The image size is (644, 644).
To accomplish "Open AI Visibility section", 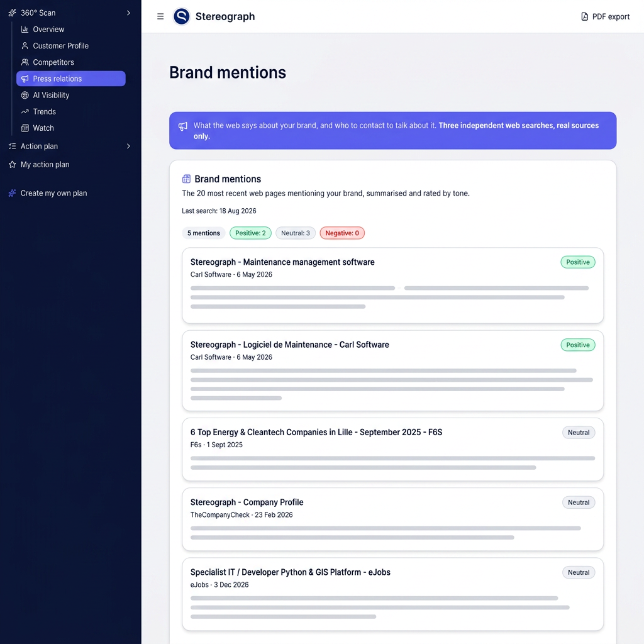I will [70, 95].
